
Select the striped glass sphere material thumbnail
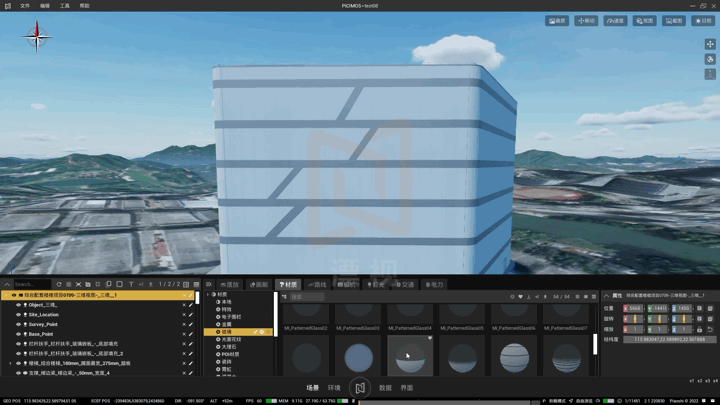pyautogui.click(x=514, y=357)
